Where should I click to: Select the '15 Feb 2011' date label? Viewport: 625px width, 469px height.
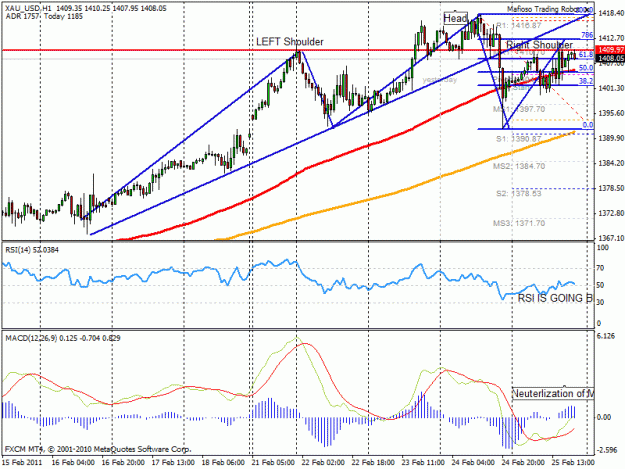click(22, 463)
